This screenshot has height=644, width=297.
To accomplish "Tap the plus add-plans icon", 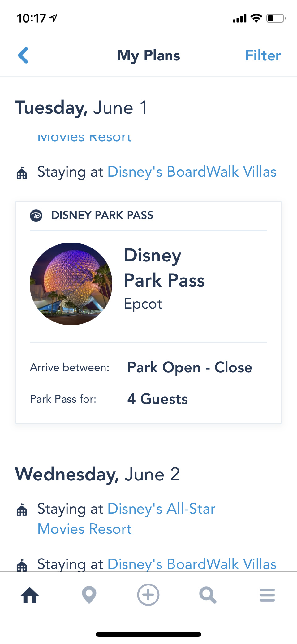I will (148, 595).
